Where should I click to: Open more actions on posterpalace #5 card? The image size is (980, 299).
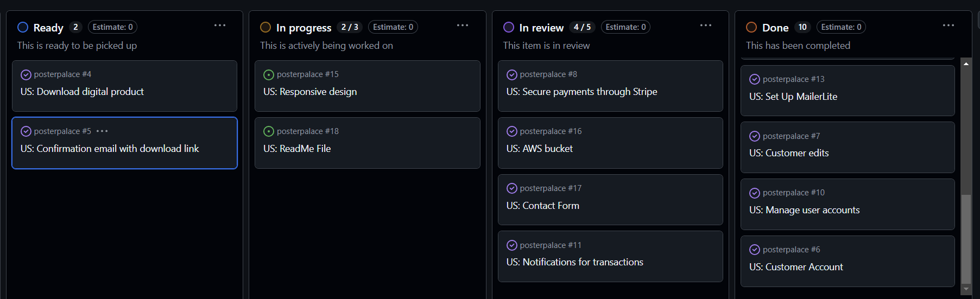pos(102,131)
